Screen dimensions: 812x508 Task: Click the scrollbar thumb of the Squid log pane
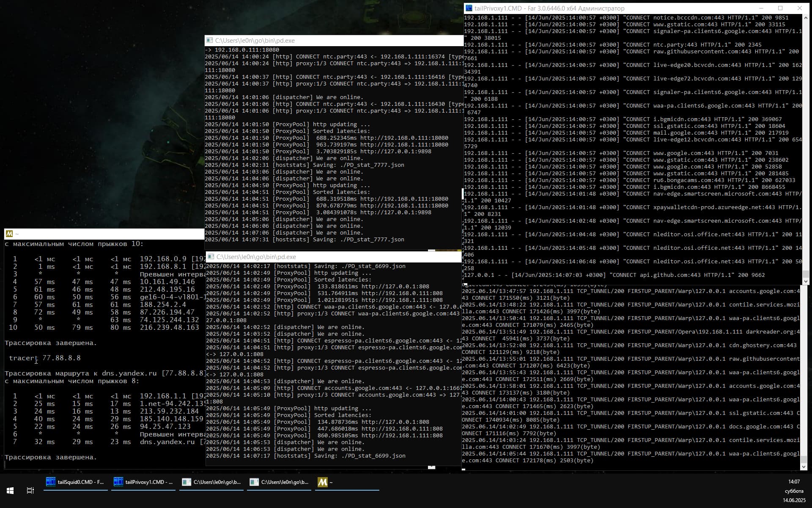(804, 459)
